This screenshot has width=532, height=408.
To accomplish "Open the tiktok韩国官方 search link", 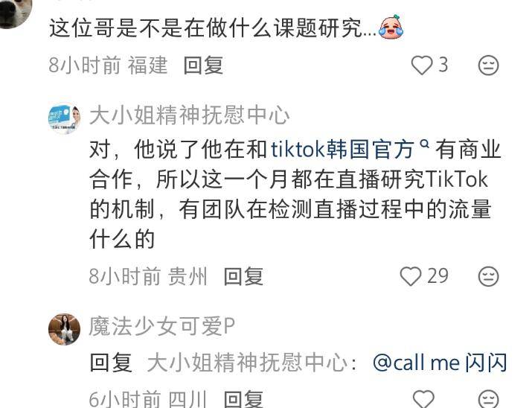I will [x=343, y=149].
